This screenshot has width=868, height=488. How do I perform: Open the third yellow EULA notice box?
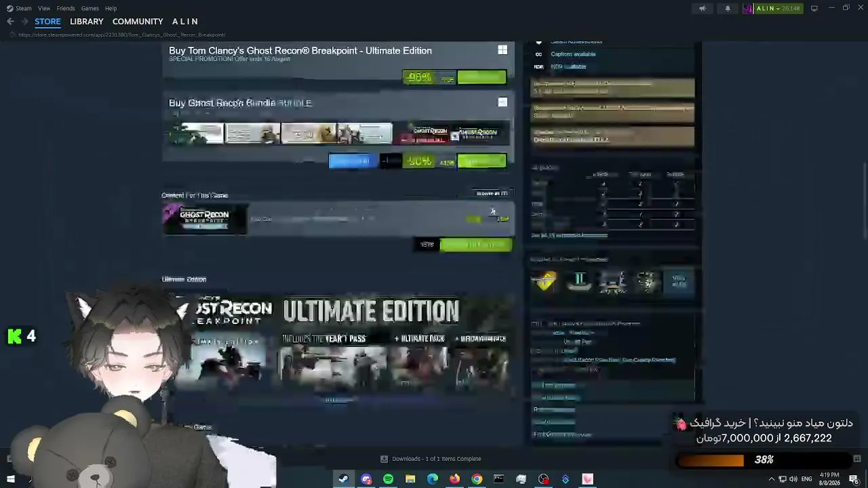612,136
